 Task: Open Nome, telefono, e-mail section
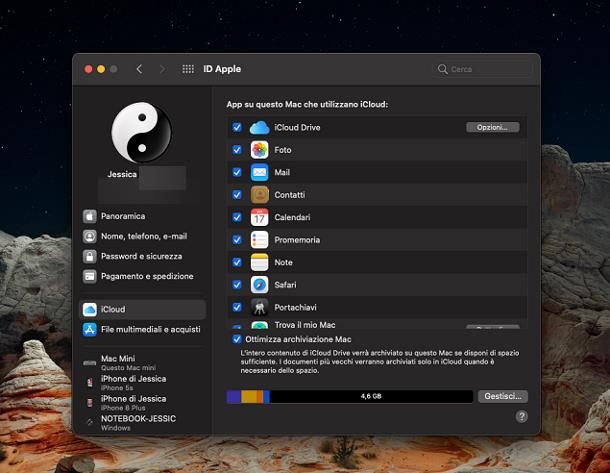(143, 236)
